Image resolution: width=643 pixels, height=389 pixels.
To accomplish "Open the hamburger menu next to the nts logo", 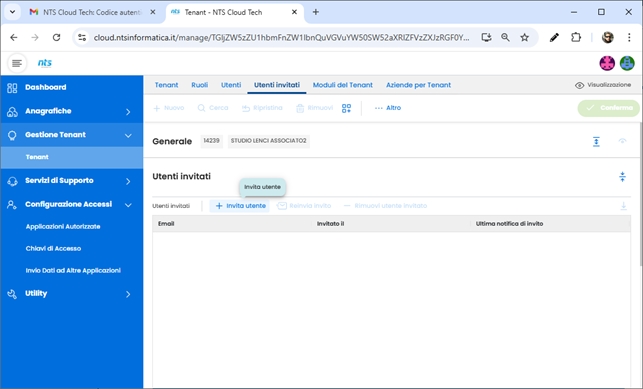I will [17, 63].
